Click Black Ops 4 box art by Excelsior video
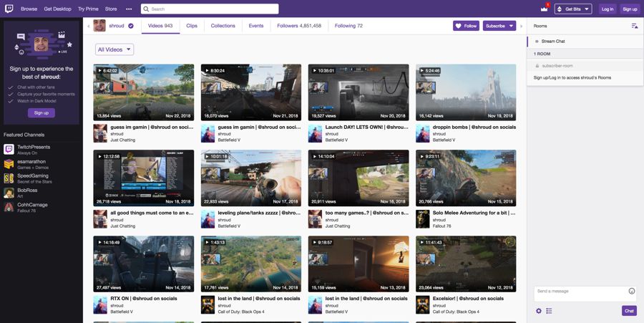Screen dimensions: 644x323 423,305
